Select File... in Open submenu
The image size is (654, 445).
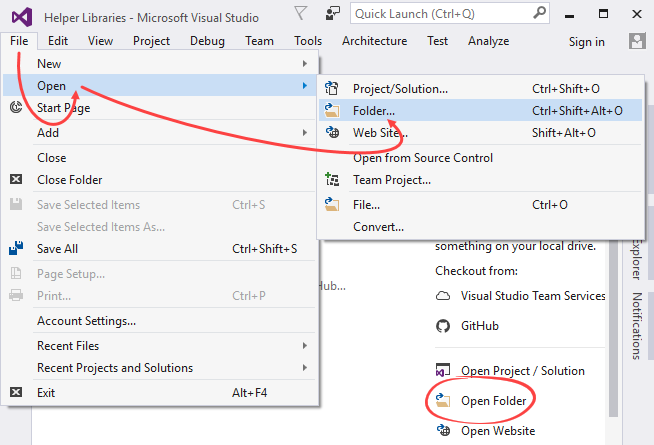tap(480, 205)
